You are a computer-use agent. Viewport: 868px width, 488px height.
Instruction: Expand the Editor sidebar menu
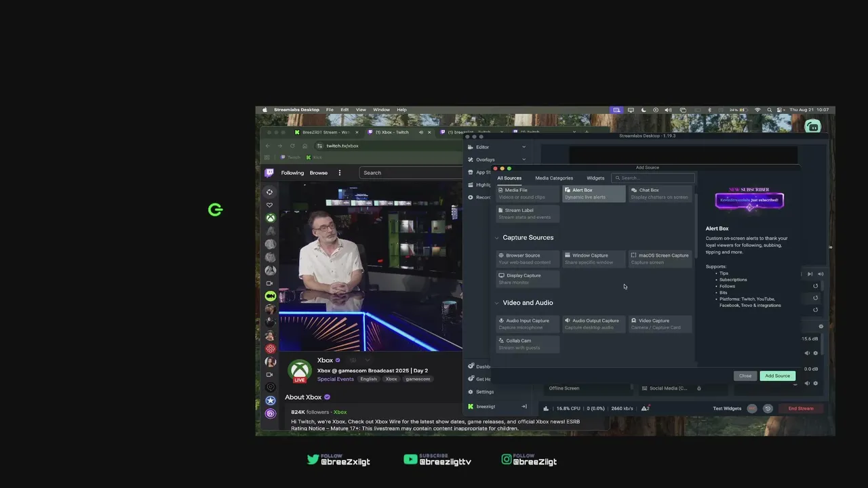(524, 147)
